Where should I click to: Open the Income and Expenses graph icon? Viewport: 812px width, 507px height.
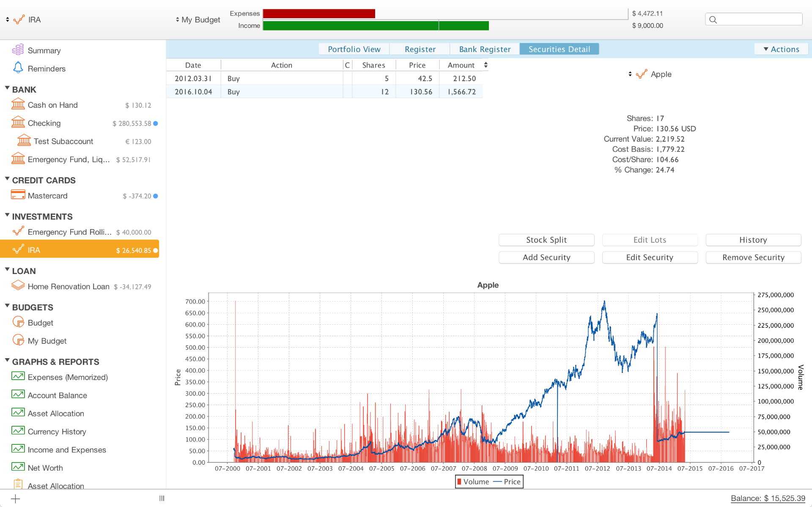coord(18,449)
